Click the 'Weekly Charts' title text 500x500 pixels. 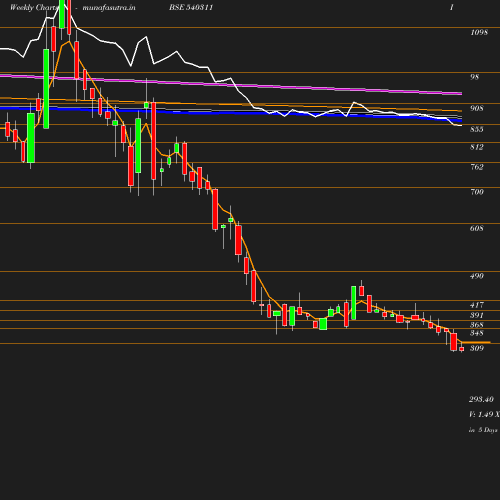(x=34, y=7)
